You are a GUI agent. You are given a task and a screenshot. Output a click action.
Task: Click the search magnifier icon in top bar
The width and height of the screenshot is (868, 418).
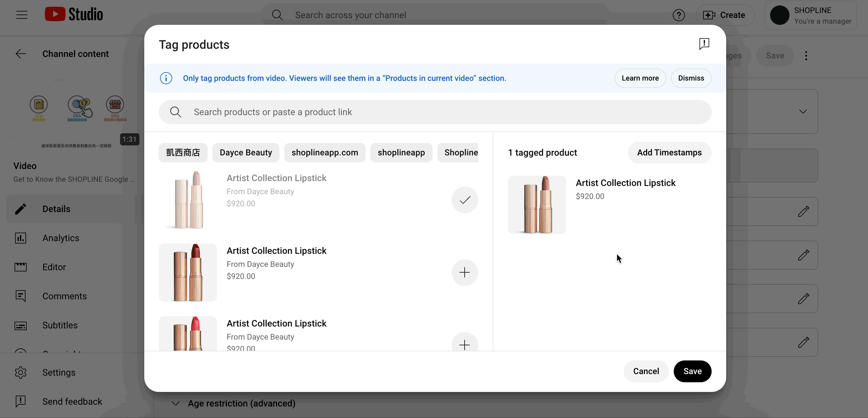pyautogui.click(x=277, y=15)
